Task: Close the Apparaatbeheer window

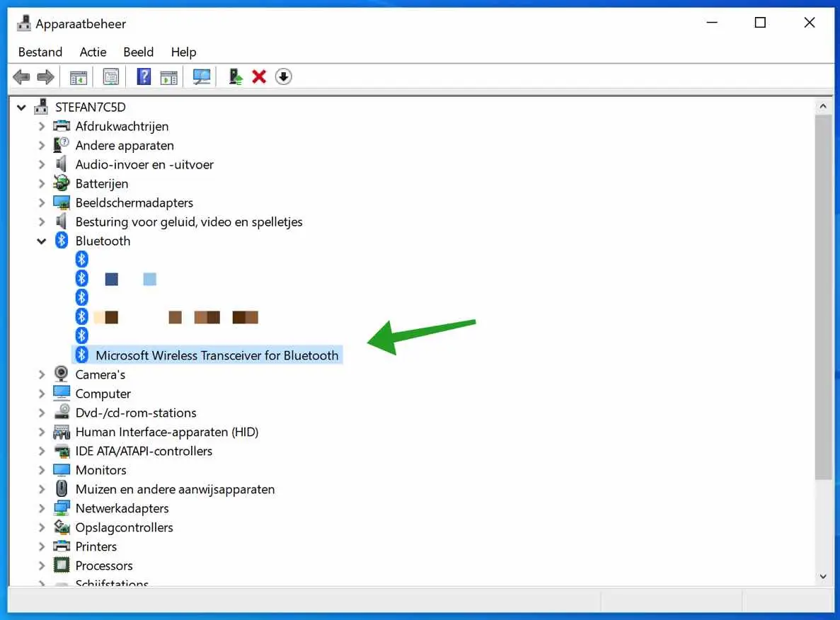Action: coord(809,23)
